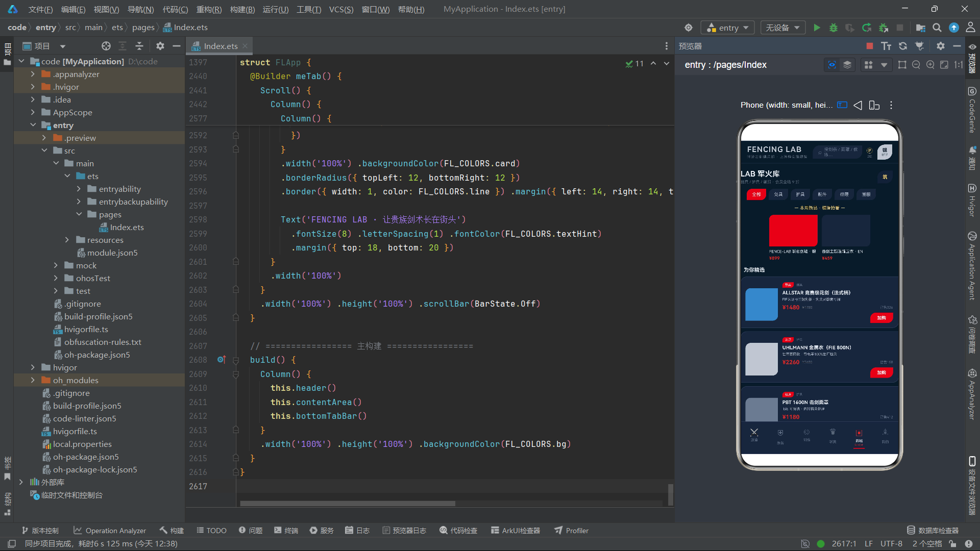
Task: Click the editor horizontal scrollbar
Action: pyautogui.click(x=348, y=504)
